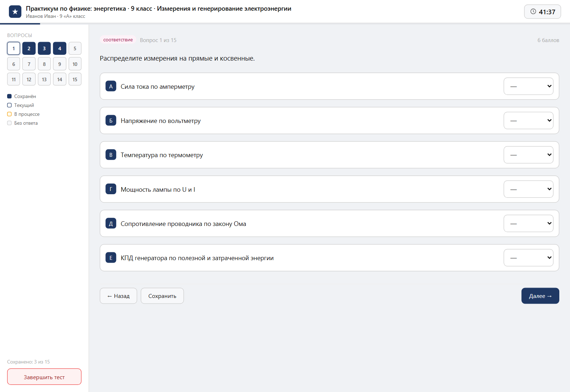Screen dimensions: 570x392
Task: Open dropdown for Сила тока по амперметру
Action: [528, 86]
